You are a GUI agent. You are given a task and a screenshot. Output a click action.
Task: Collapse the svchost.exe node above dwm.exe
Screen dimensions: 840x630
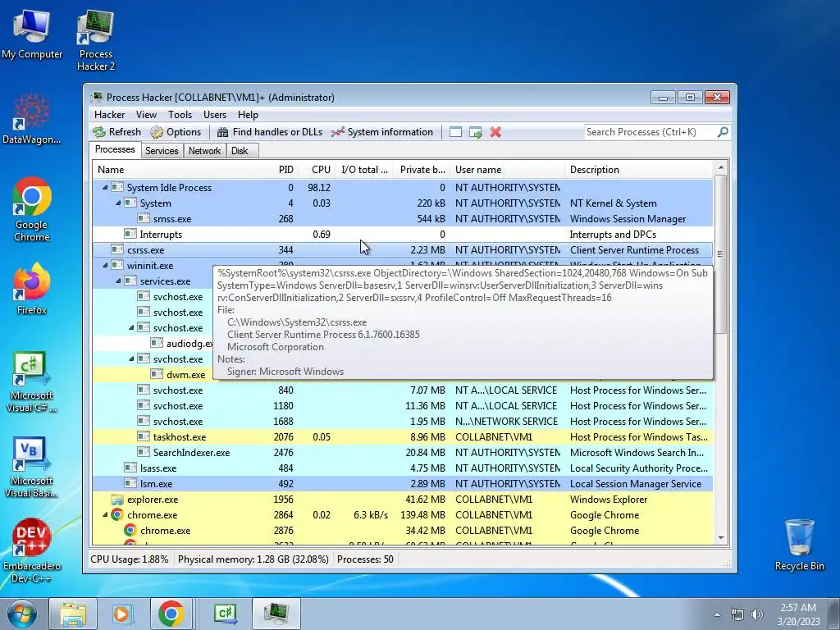pos(131,359)
